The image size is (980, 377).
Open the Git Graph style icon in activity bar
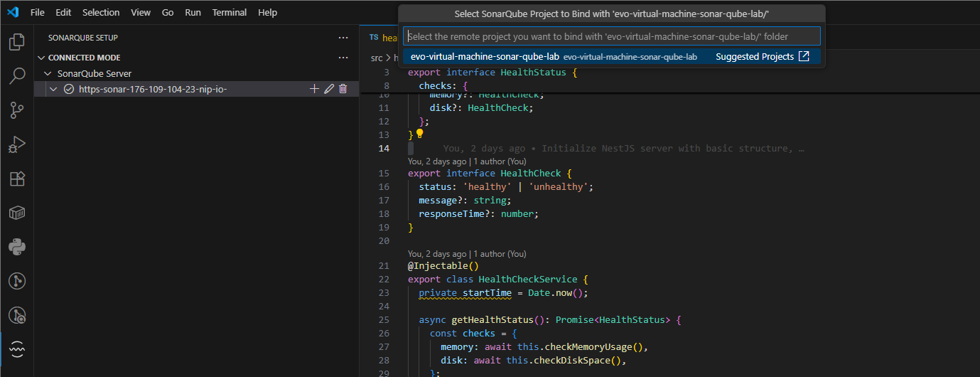[x=16, y=281]
